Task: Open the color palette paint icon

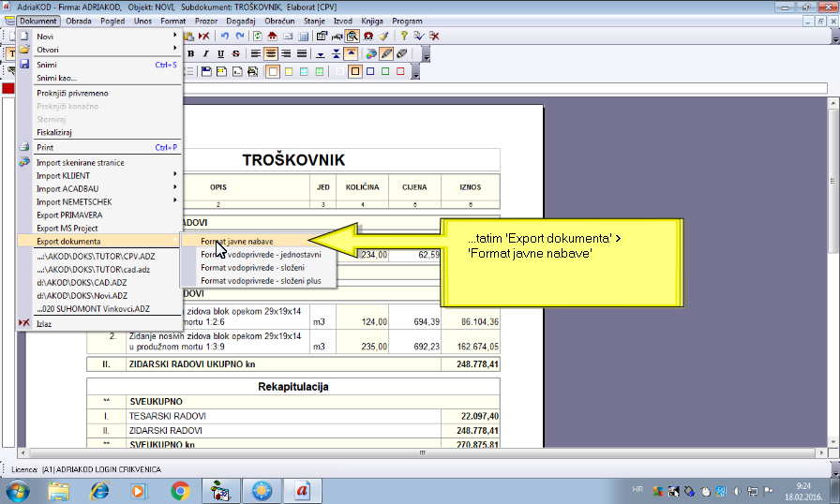Action: [x=370, y=53]
